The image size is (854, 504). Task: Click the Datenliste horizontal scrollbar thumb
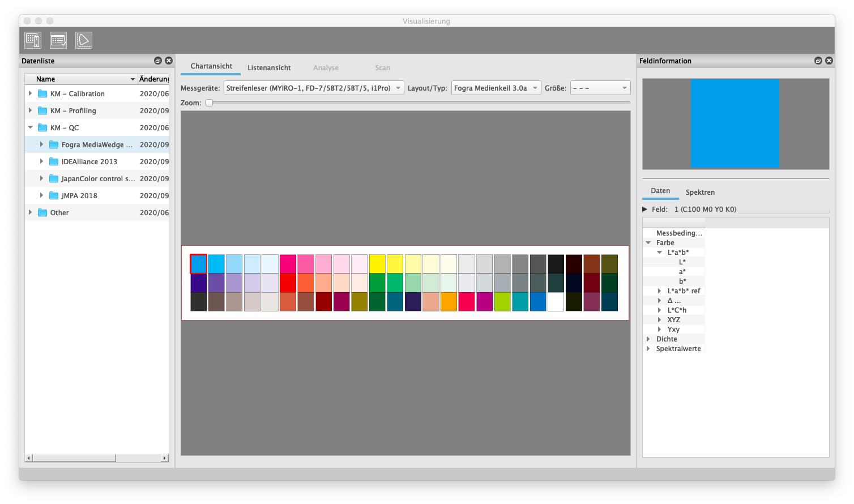point(74,458)
